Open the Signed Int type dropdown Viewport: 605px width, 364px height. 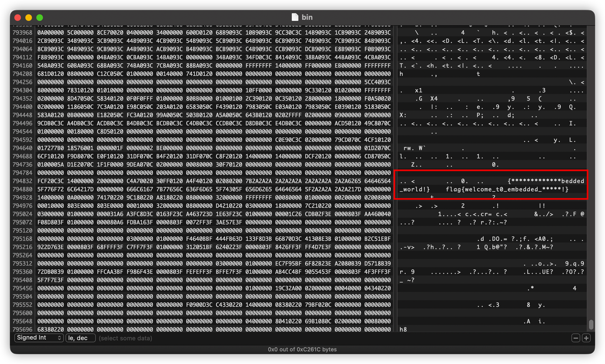tap(39, 338)
